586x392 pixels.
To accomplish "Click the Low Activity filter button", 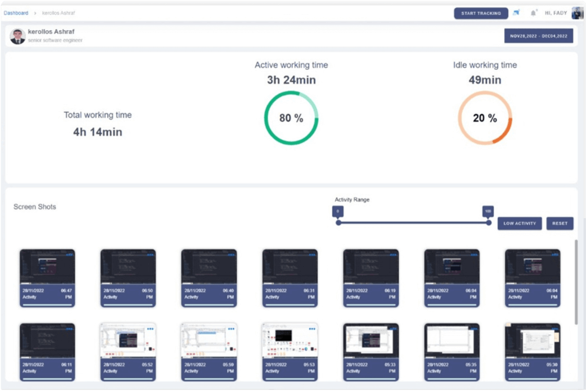I will coord(520,223).
